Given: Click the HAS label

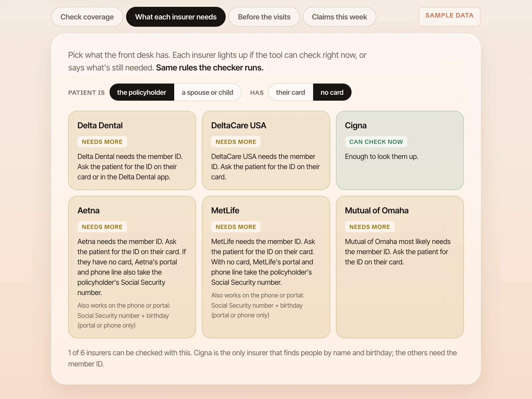Looking at the screenshot, I should [x=257, y=93].
